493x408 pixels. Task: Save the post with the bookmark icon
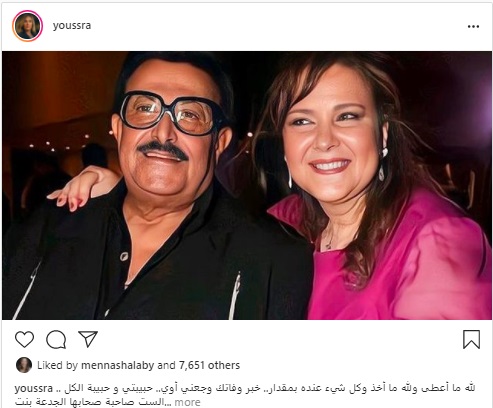coord(471,340)
